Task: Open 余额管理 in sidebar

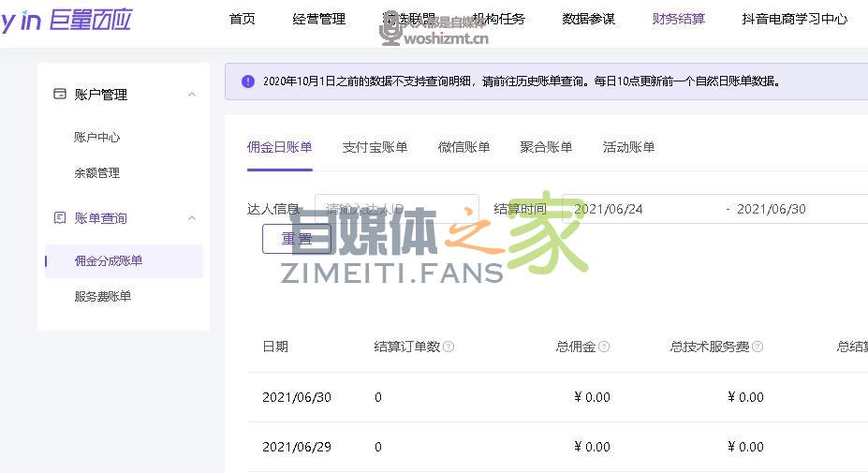Action: click(97, 173)
